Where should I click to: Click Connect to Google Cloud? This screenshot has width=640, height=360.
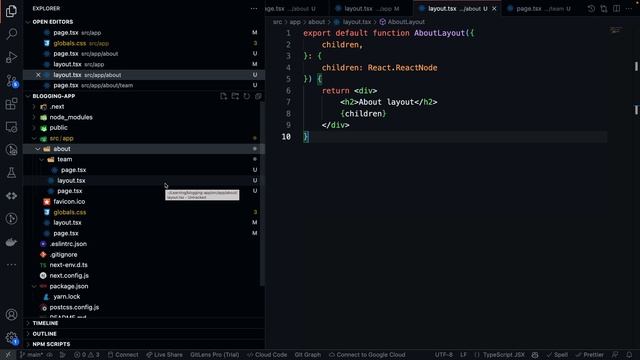pyautogui.click(x=367, y=355)
